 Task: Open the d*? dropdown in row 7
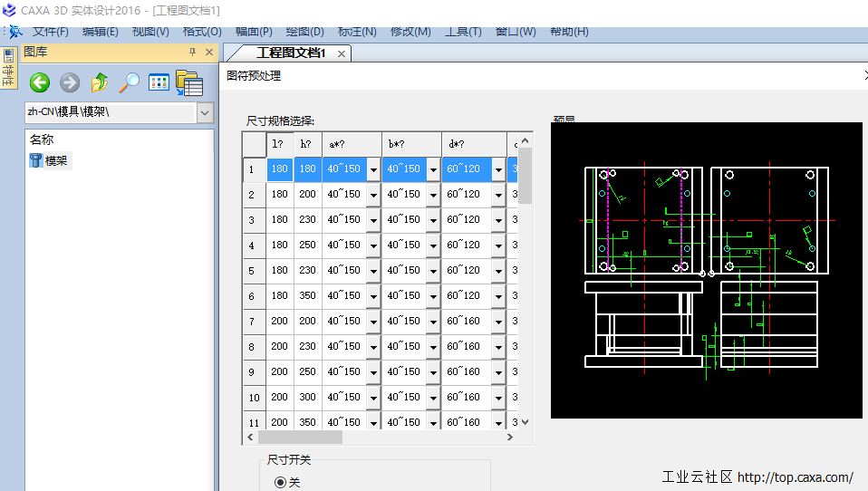[x=498, y=322]
